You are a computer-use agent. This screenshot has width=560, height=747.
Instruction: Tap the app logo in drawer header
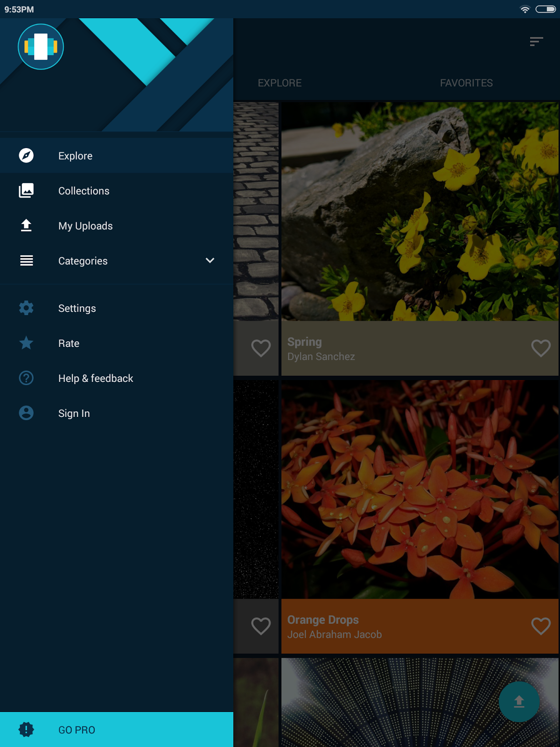pyautogui.click(x=41, y=47)
